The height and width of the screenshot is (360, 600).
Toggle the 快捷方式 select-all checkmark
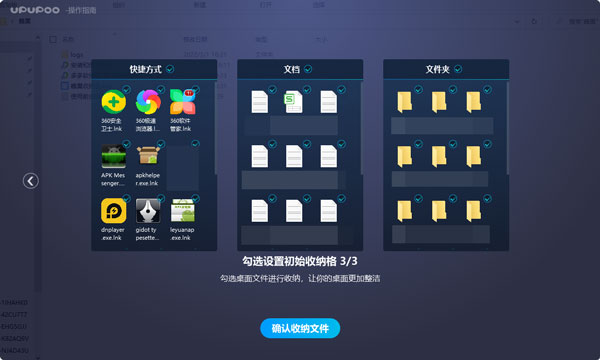click(x=170, y=69)
